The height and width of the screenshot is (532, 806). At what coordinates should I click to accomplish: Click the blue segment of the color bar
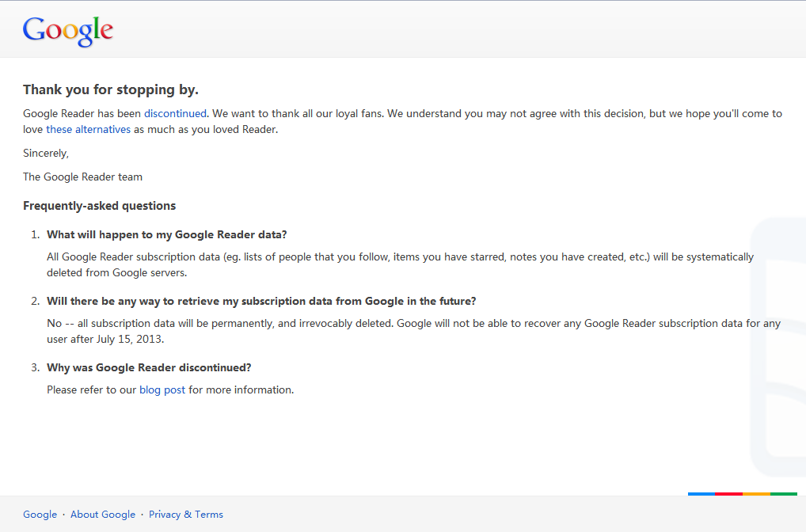[701, 494]
